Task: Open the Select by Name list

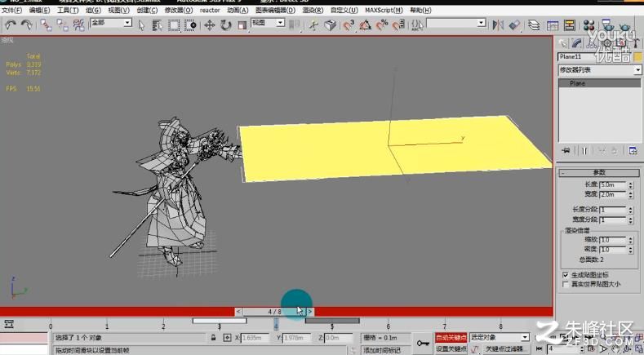Action: coord(158,25)
